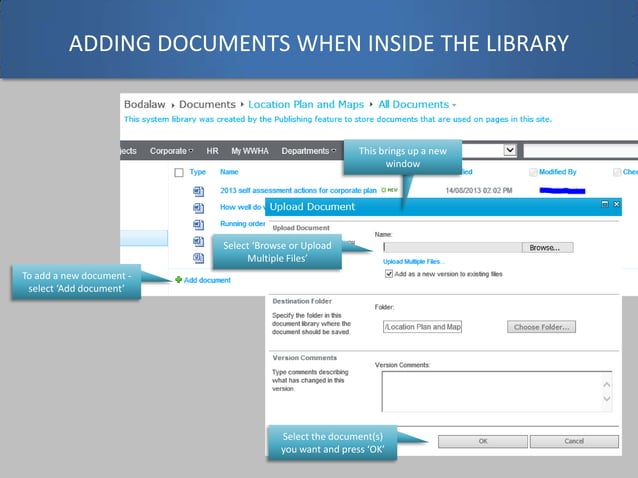This screenshot has width=638, height=478.
Task: Click the Browse... button
Action: [548, 247]
